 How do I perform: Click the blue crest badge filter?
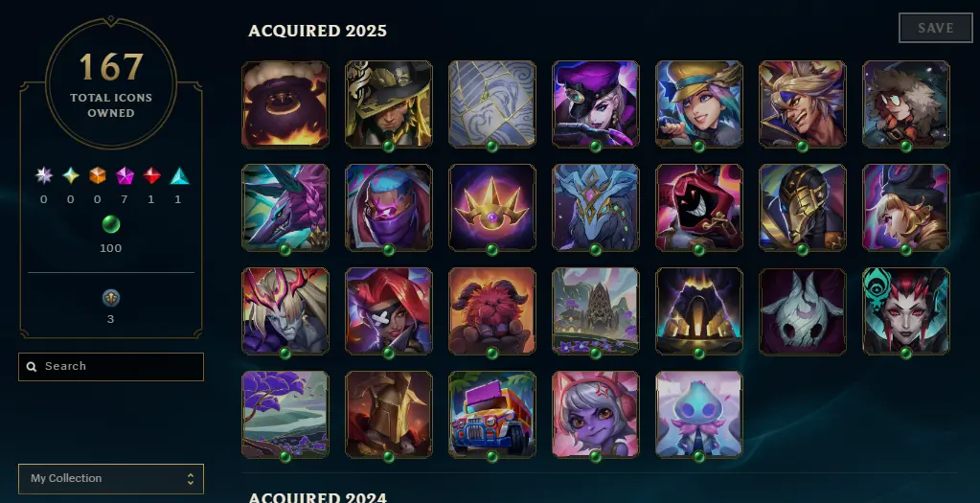(x=110, y=298)
